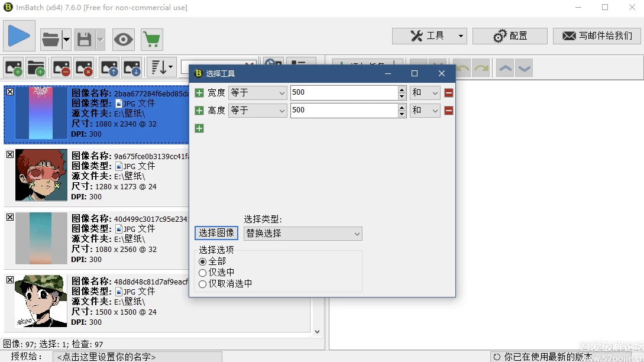Open the 等于 operator dropdown for 宽度
644x362 pixels.
[x=257, y=93]
